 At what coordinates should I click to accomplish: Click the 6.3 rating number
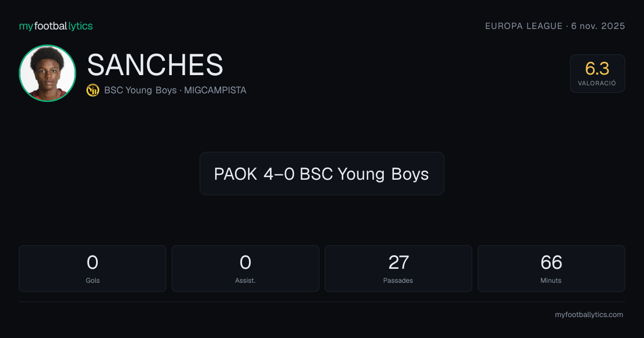tap(597, 69)
